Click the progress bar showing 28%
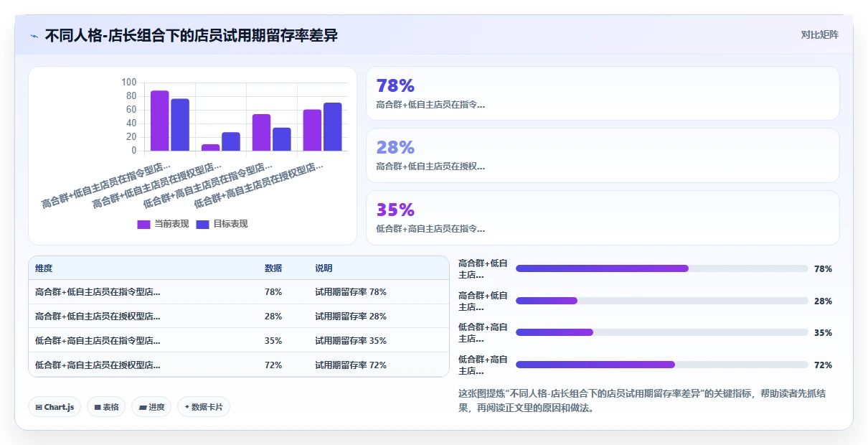The image size is (868, 445). click(662, 301)
